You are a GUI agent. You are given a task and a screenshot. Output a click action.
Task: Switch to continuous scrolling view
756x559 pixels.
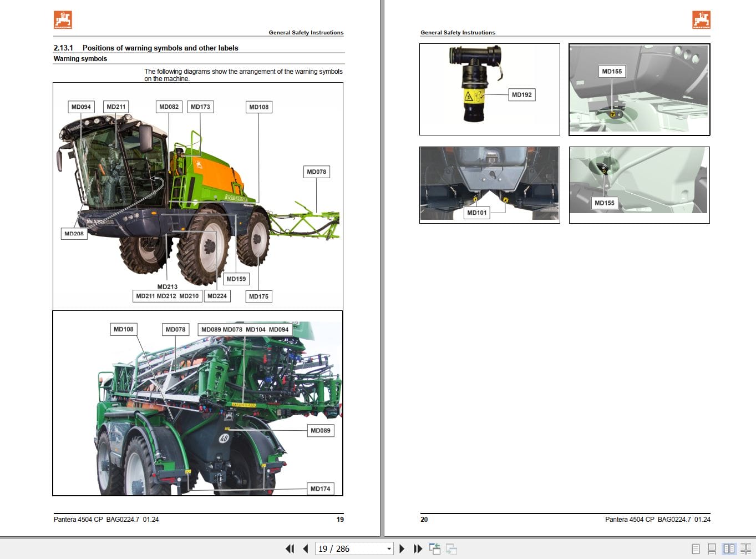[712, 548]
